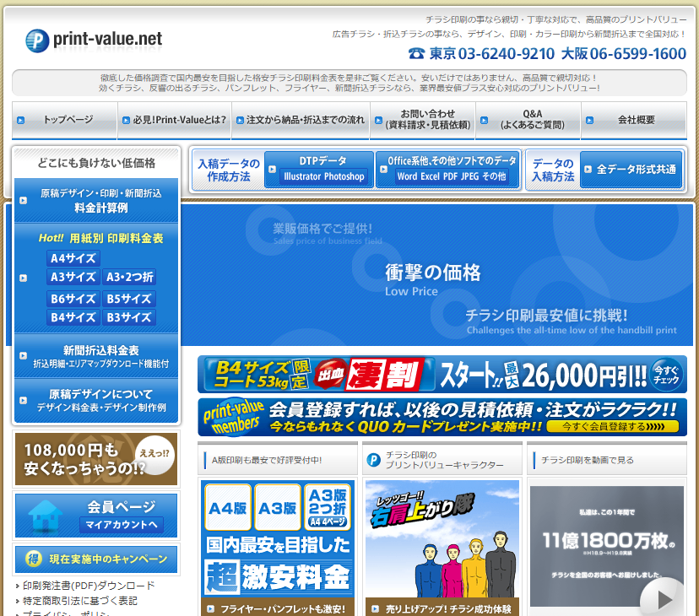This screenshot has width=699, height=616.
Task: Select DTPデータ Illustrator Photoshop button
Action: pos(319,170)
